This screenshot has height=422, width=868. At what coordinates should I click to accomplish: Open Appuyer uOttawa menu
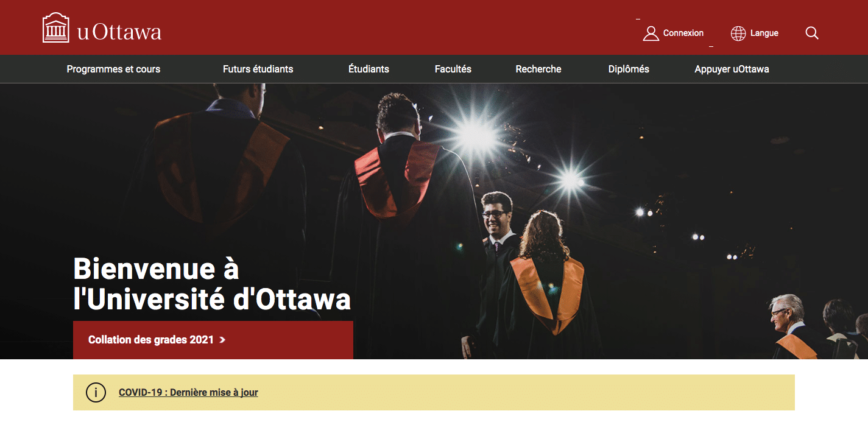pyautogui.click(x=732, y=69)
